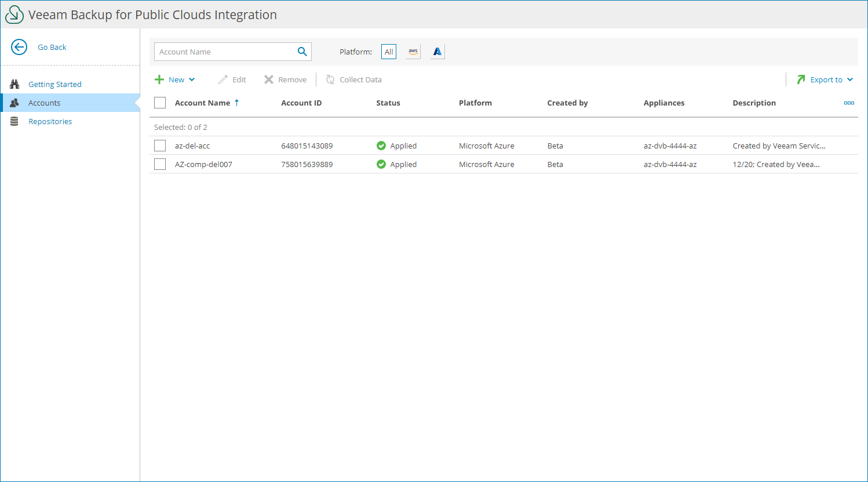Select the All platform filter button

pyautogui.click(x=389, y=52)
